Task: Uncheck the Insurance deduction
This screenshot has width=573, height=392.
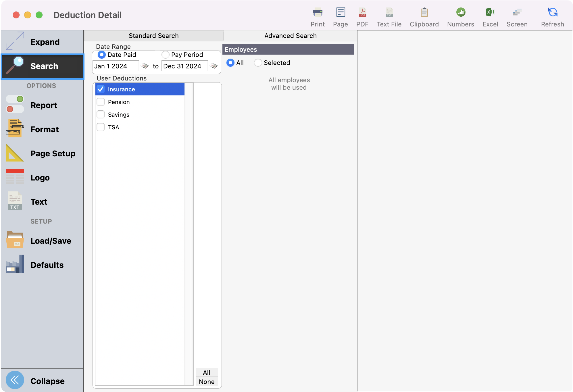Action: [x=101, y=89]
